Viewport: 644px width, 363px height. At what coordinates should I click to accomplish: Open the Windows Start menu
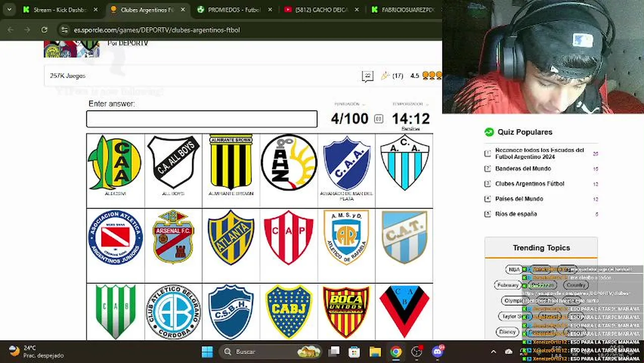coord(207,351)
